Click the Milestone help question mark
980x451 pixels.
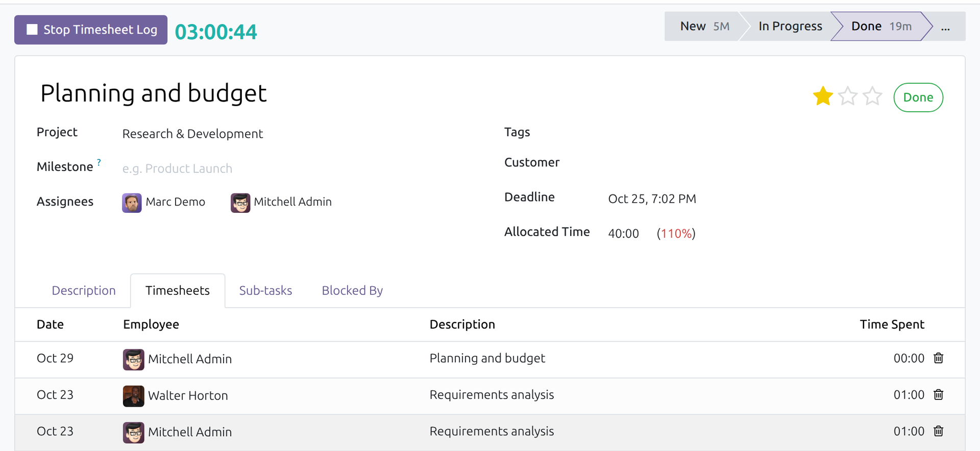[99, 162]
